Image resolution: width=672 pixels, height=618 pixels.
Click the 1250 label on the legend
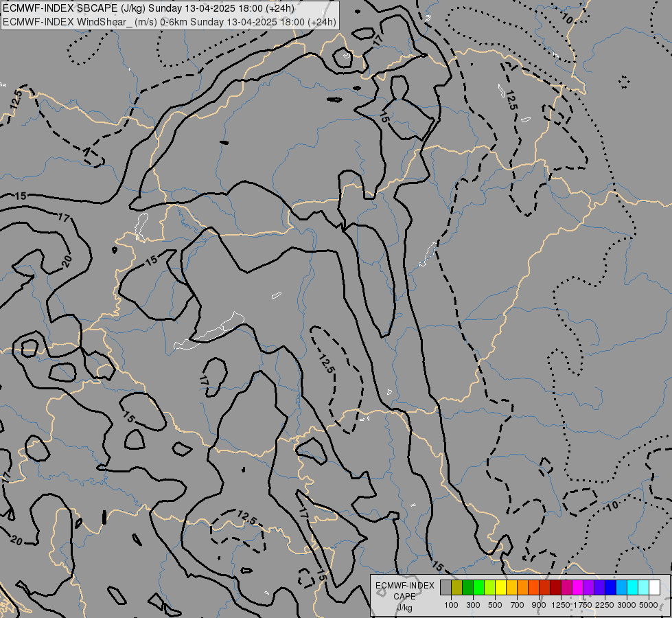tap(561, 605)
